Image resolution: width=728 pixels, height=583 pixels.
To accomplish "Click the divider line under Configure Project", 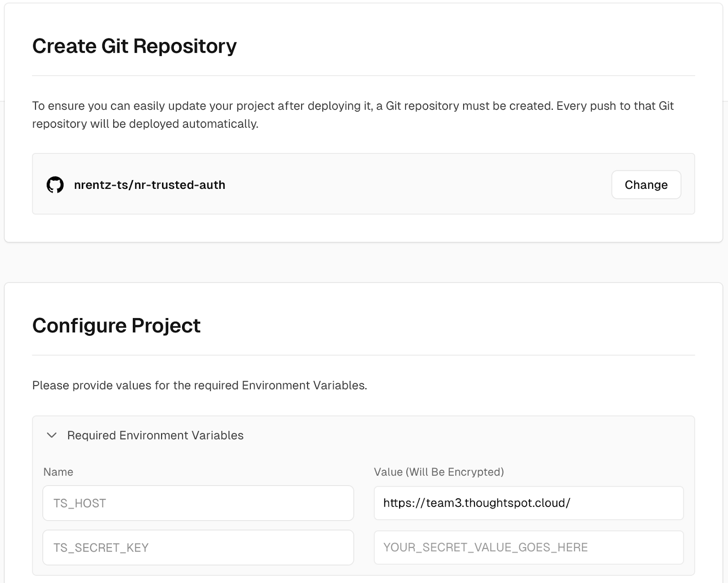I will coord(363,355).
